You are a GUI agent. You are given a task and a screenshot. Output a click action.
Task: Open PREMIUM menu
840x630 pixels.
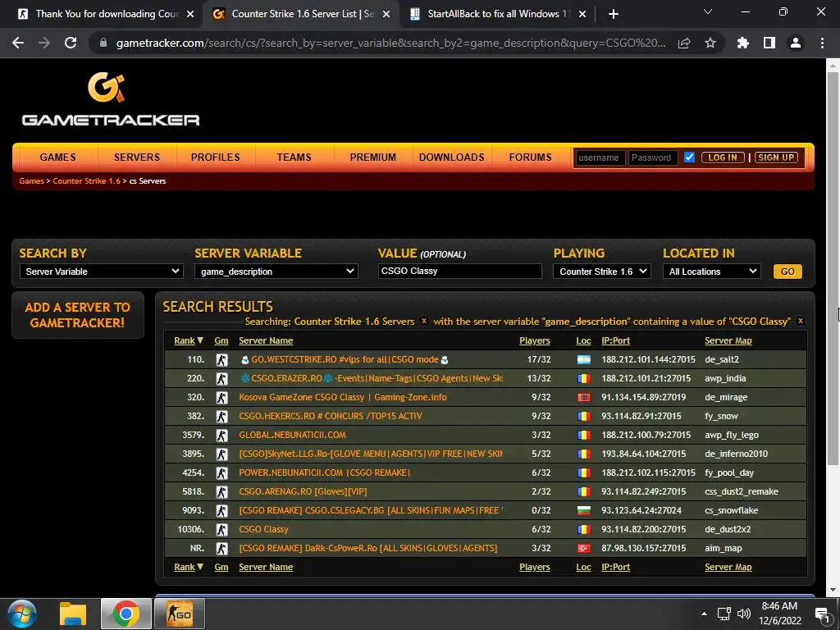[x=373, y=157]
